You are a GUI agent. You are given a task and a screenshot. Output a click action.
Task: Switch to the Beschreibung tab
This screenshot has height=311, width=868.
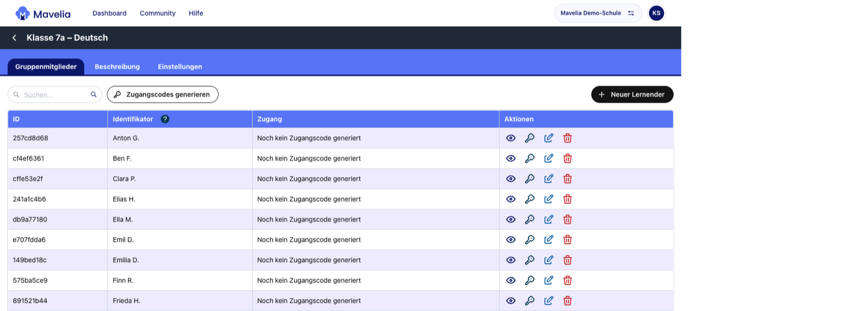[x=117, y=67]
